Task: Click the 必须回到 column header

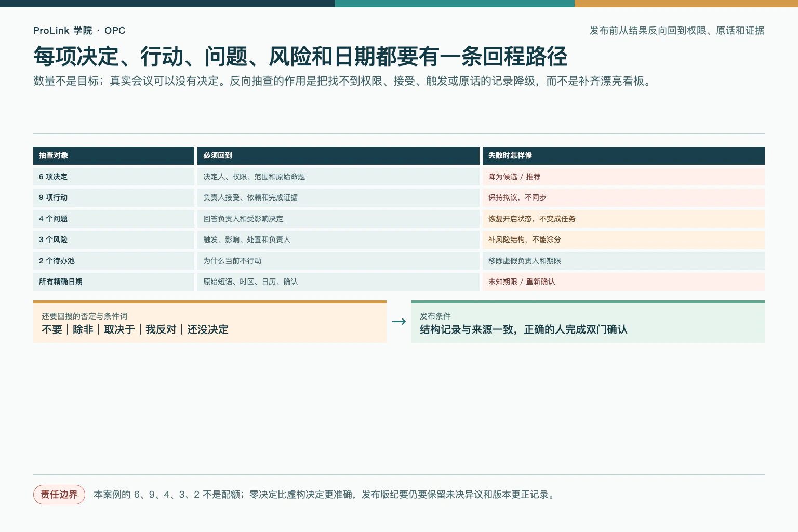Action: 338,155
